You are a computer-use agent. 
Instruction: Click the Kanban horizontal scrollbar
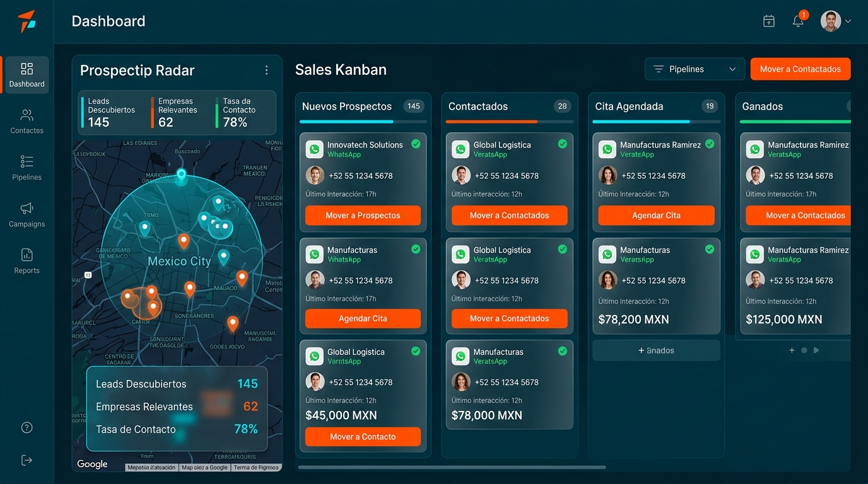pyautogui.click(x=452, y=468)
